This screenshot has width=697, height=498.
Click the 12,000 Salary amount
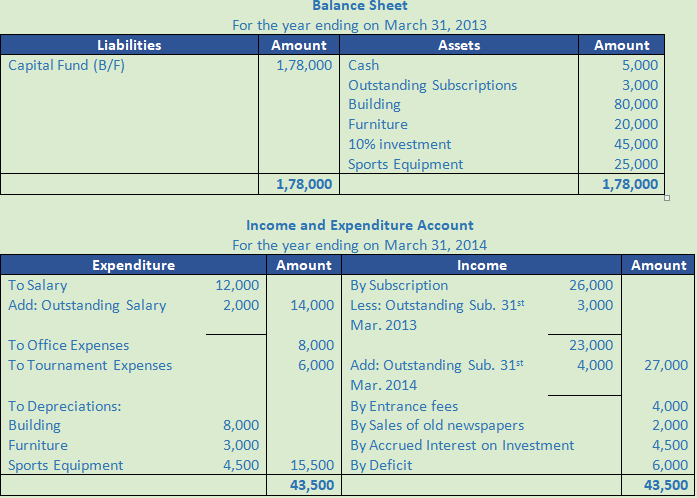(x=237, y=285)
